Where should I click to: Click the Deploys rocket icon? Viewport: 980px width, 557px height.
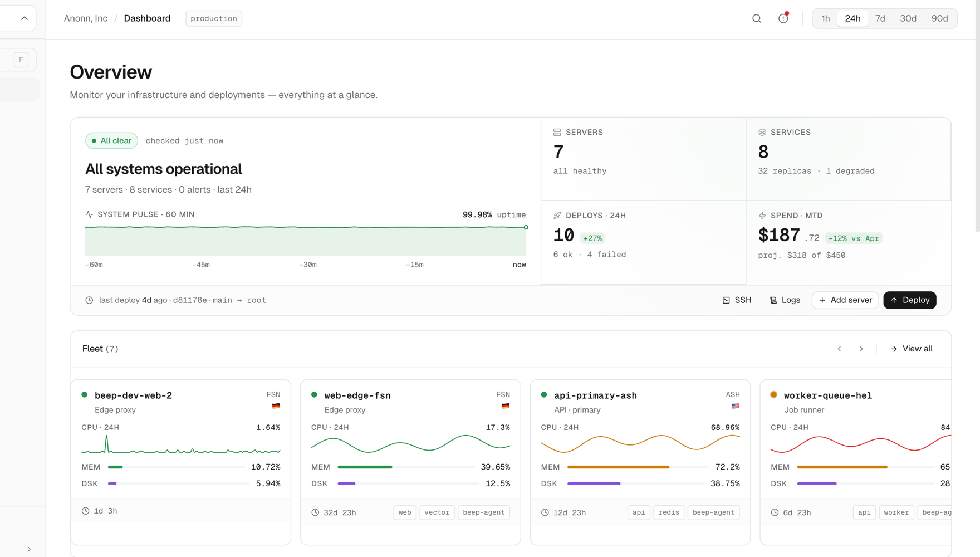tap(557, 216)
